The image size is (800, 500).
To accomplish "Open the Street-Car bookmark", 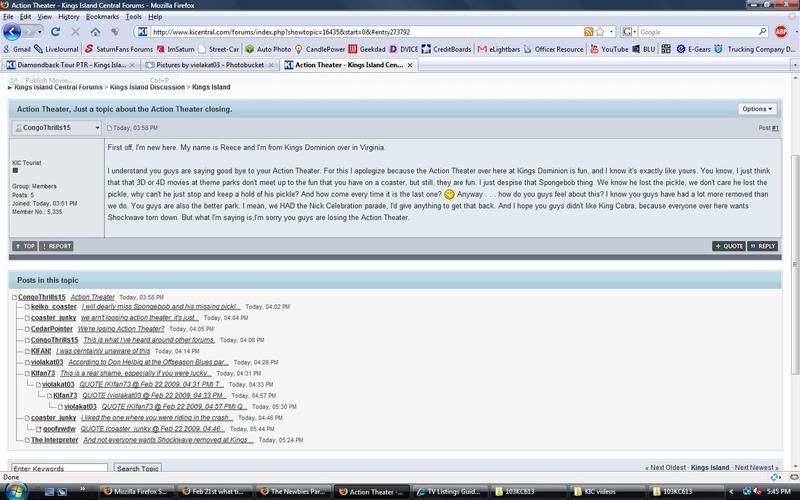I will (219, 49).
